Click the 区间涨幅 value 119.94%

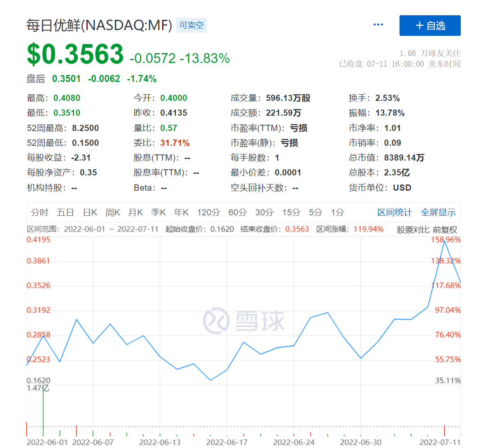tap(368, 229)
